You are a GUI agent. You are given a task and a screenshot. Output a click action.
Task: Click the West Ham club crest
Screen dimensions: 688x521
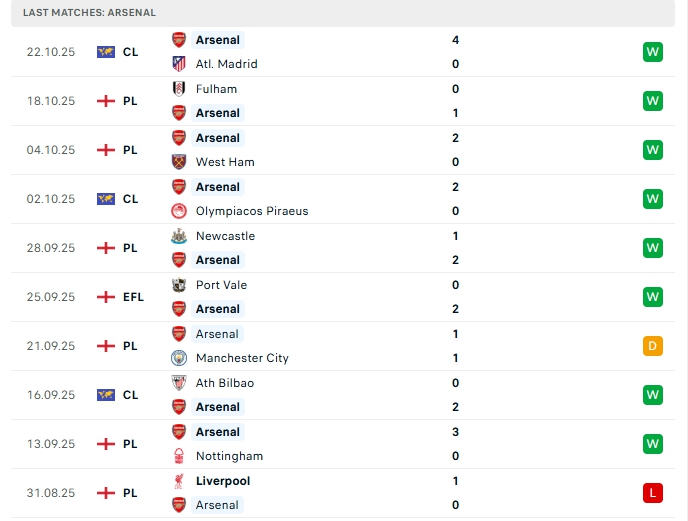click(x=179, y=162)
